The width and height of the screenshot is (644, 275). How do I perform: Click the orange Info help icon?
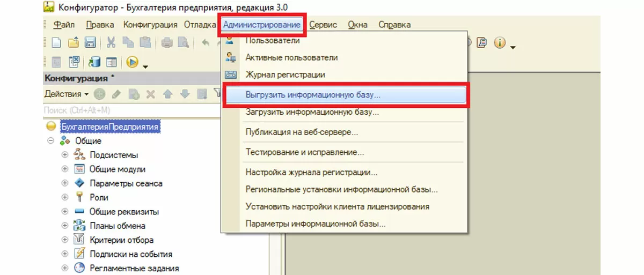point(500,43)
